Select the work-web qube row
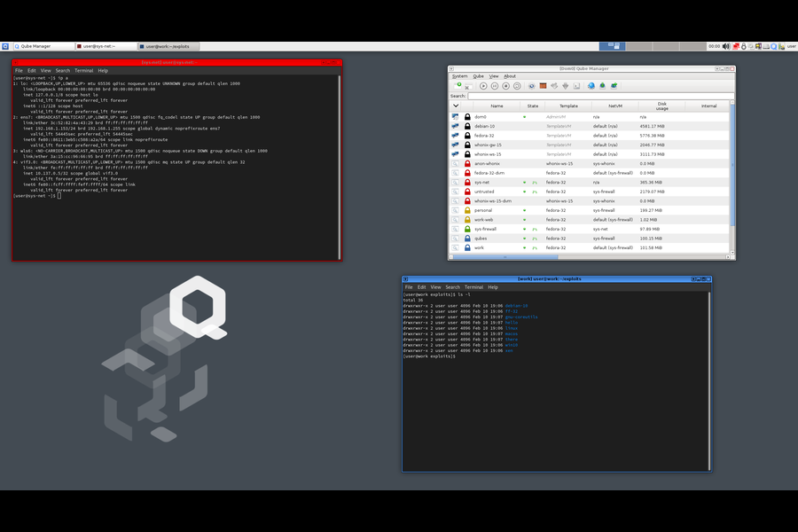 (x=591, y=220)
